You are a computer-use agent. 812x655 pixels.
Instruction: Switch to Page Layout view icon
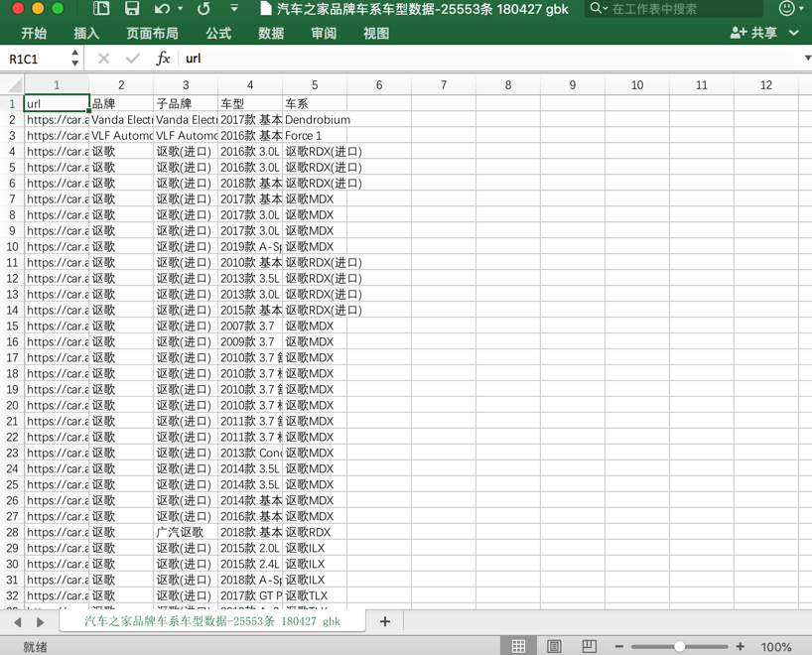coord(554,646)
